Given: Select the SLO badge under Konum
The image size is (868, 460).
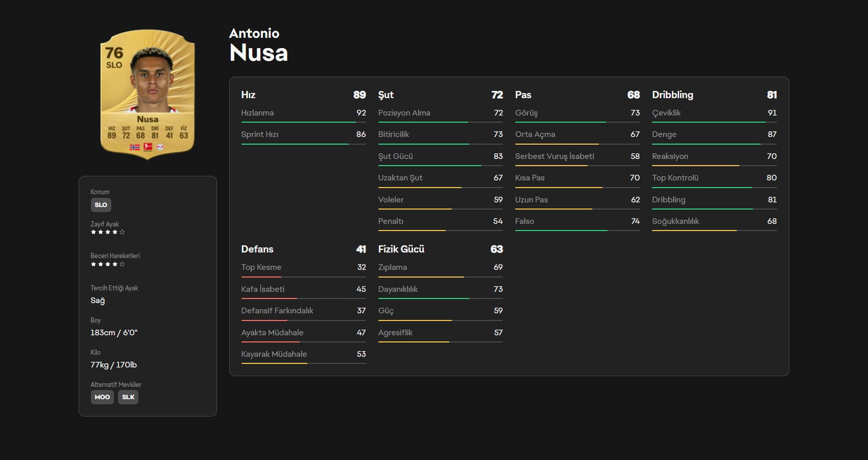Looking at the screenshot, I should [101, 205].
